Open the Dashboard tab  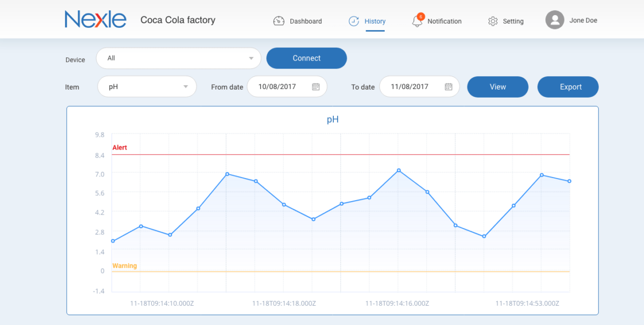click(305, 21)
